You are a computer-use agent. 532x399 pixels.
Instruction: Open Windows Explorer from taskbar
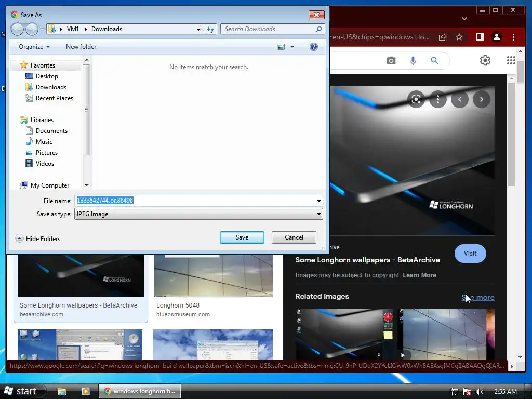tap(61, 392)
